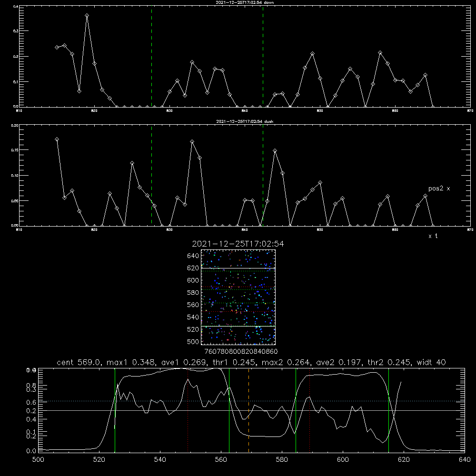Click the '2021-12-25T17:02:54 dawn' plot title
Viewport: 476px width, 476px height.
245,2
